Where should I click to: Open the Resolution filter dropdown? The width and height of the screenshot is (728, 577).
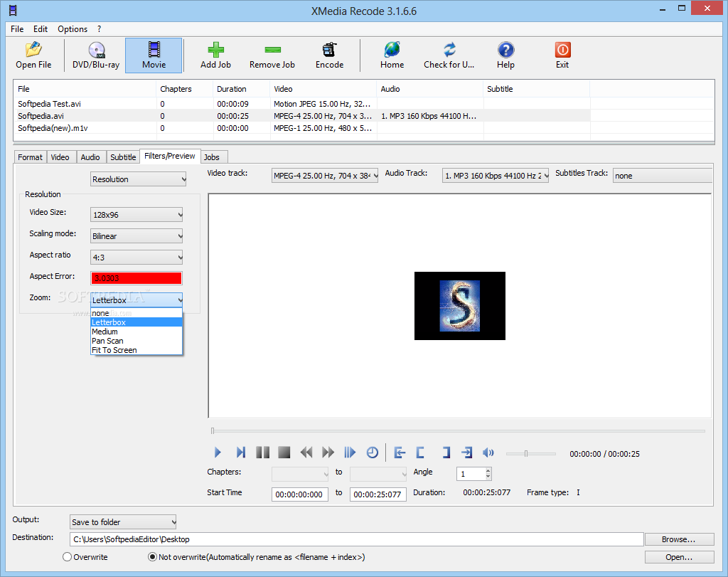(x=139, y=179)
